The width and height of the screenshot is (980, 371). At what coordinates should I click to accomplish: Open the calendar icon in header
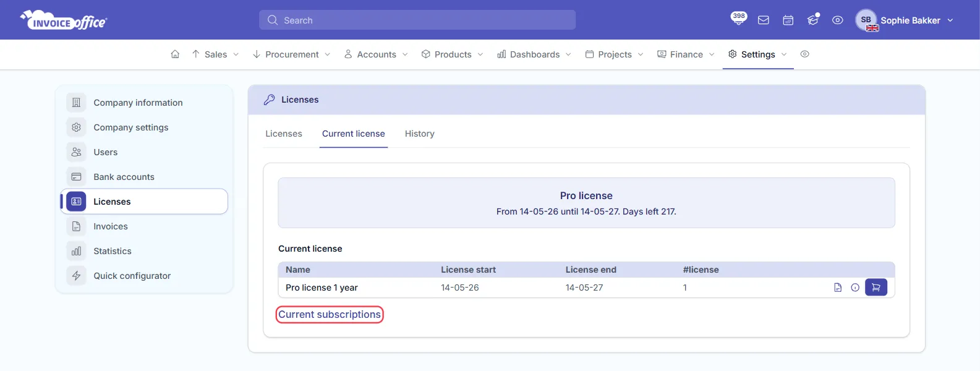point(788,20)
